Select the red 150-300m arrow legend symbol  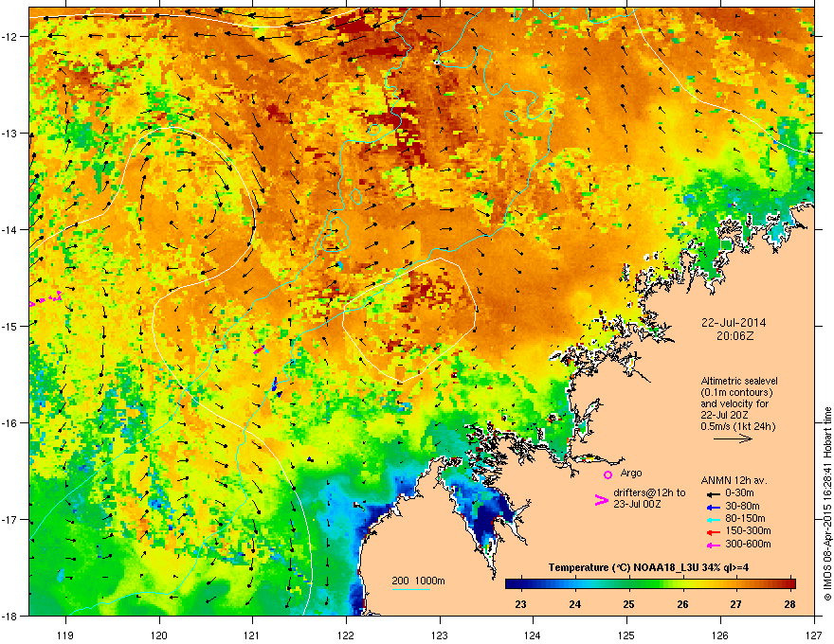click(x=713, y=531)
